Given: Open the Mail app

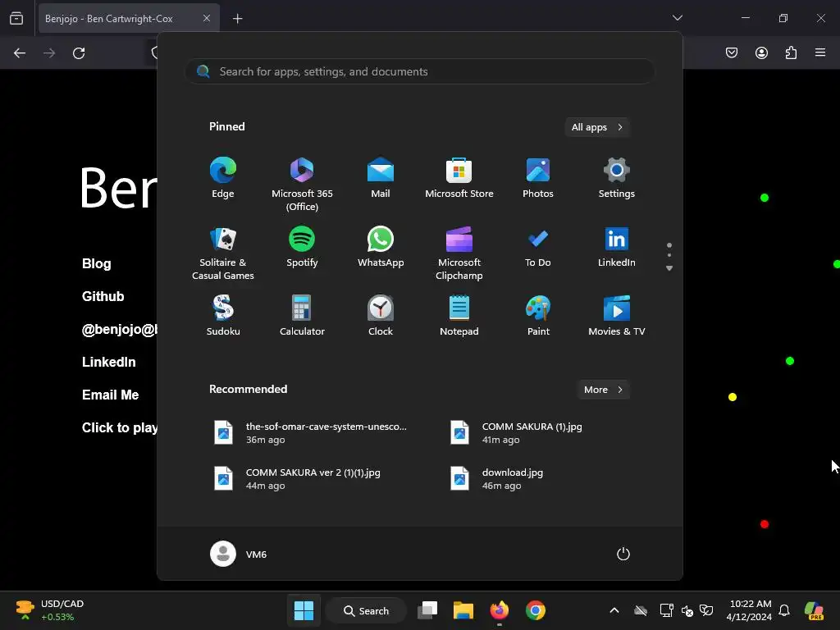Looking at the screenshot, I should pyautogui.click(x=381, y=177).
